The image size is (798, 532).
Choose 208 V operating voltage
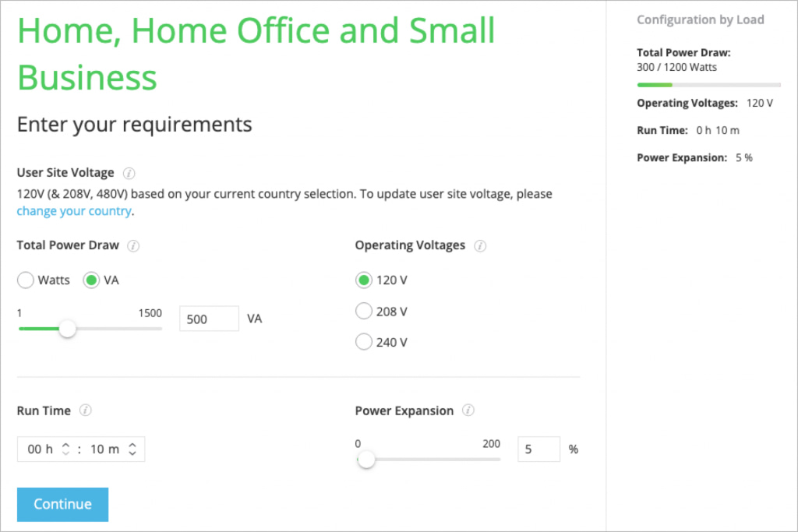click(x=363, y=312)
